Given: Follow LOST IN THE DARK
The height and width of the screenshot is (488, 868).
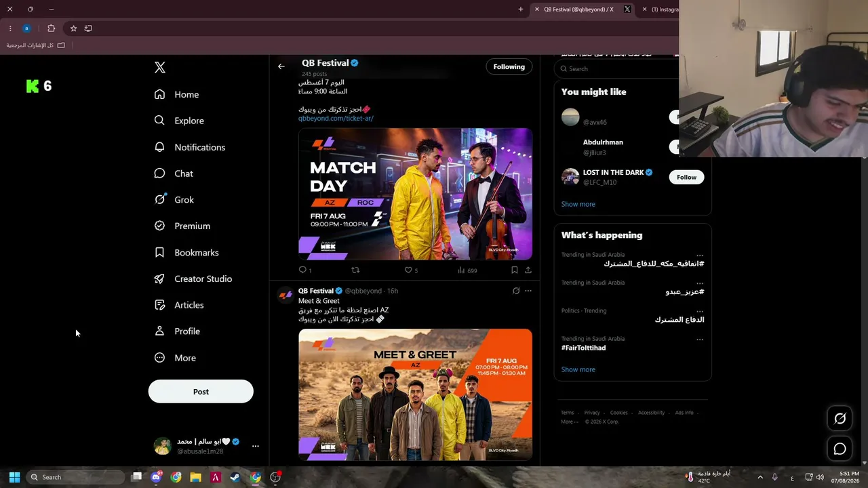Looking at the screenshot, I should [686, 177].
